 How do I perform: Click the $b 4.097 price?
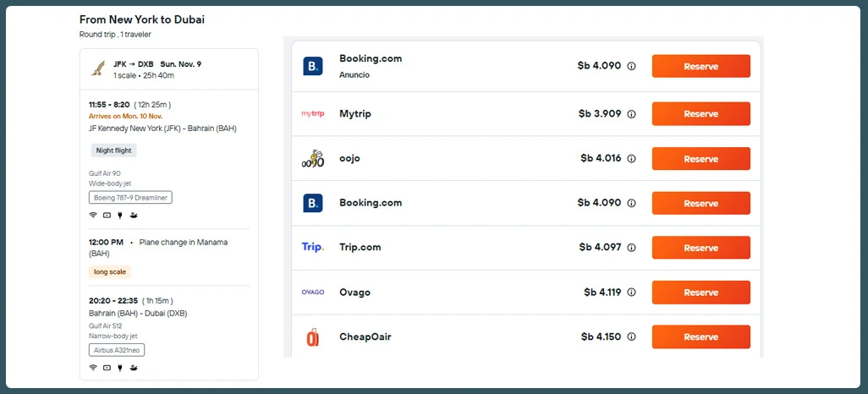(600, 247)
